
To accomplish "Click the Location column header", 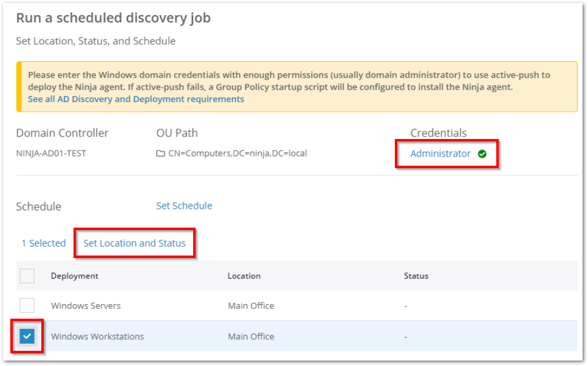I will (x=244, y=276).
